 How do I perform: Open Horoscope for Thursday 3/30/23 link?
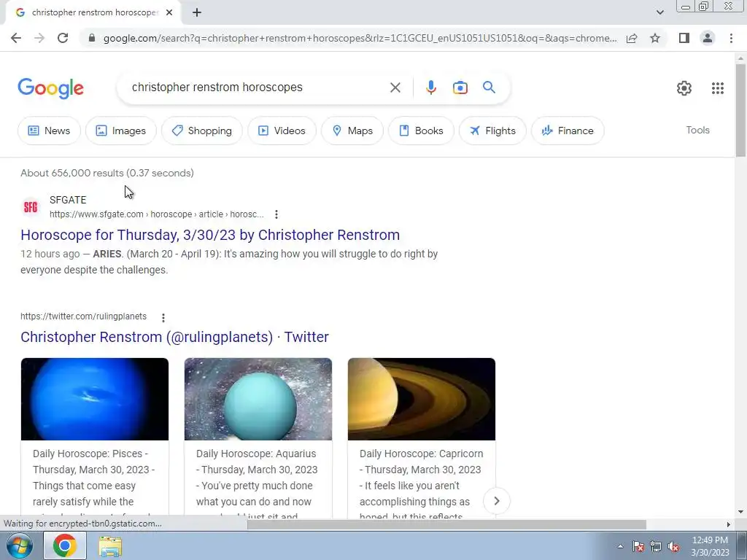[210, 235]
